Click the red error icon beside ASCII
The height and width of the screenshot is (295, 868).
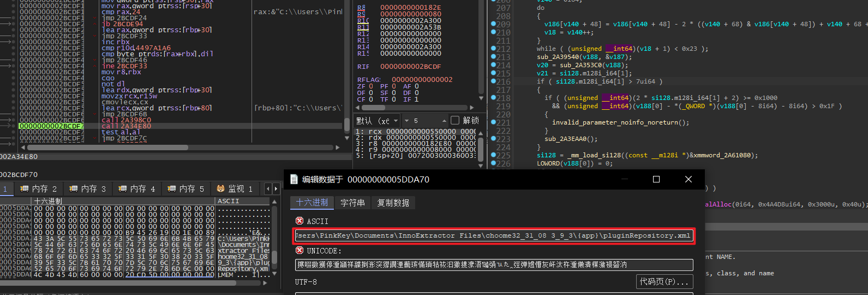(x=300, y=221)
